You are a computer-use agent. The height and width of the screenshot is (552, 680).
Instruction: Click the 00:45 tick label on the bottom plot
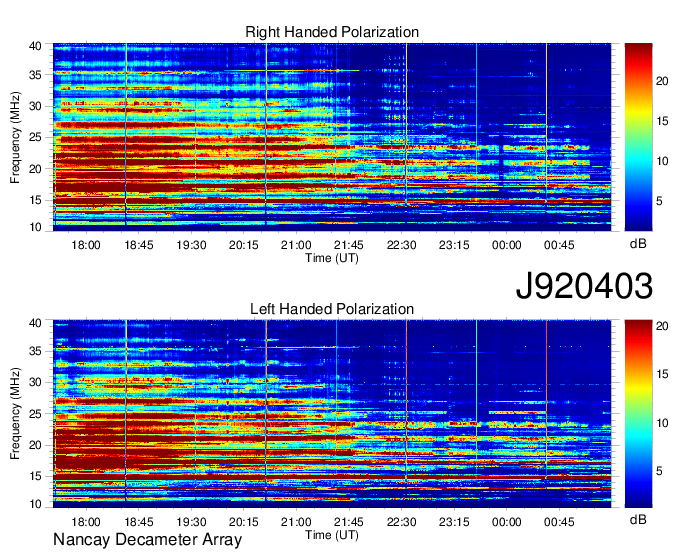point(559,522)
